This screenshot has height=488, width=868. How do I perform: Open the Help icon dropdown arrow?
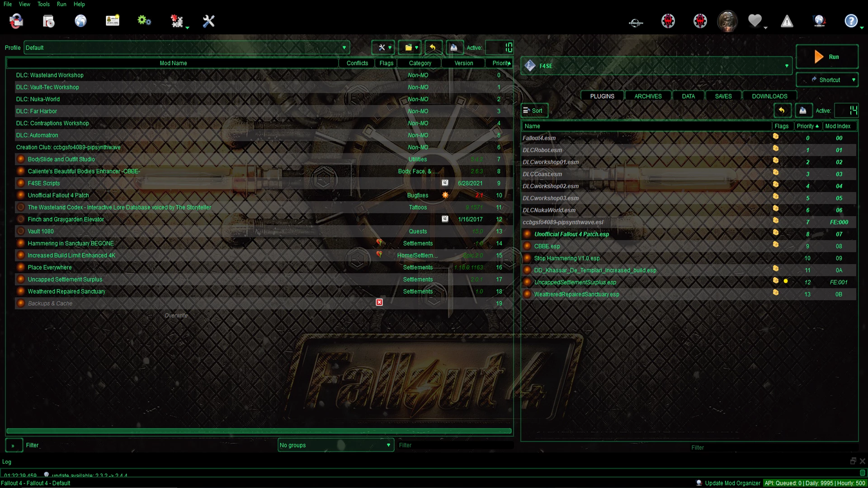(x=862, y=28)
